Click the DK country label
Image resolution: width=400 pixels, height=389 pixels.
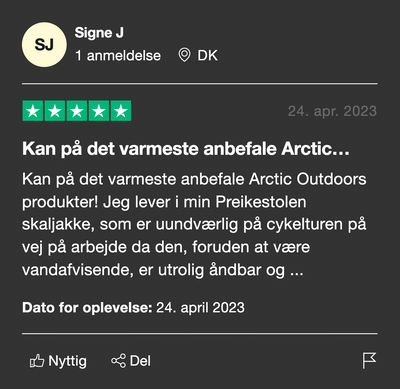coord(207,56)
